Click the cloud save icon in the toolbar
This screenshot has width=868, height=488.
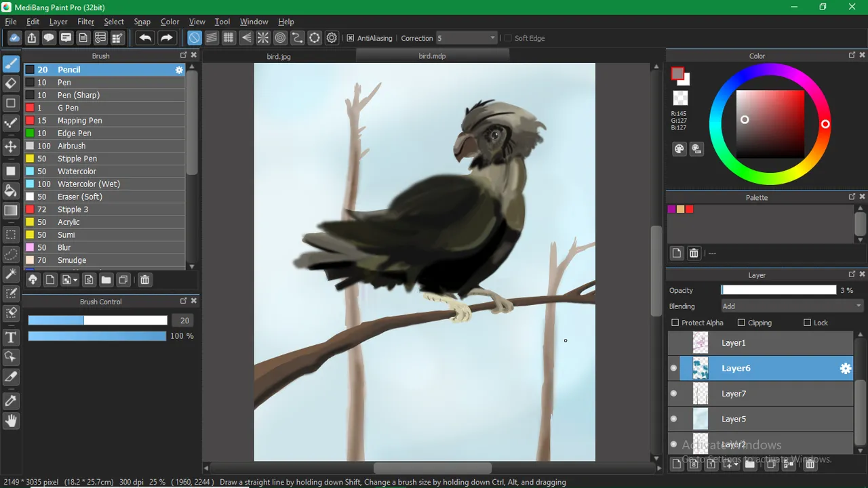14,38
